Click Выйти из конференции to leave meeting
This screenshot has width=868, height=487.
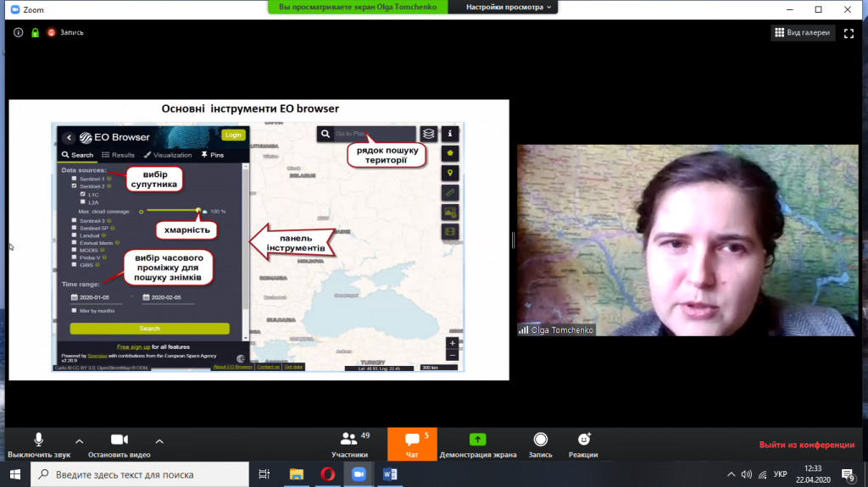807,445
